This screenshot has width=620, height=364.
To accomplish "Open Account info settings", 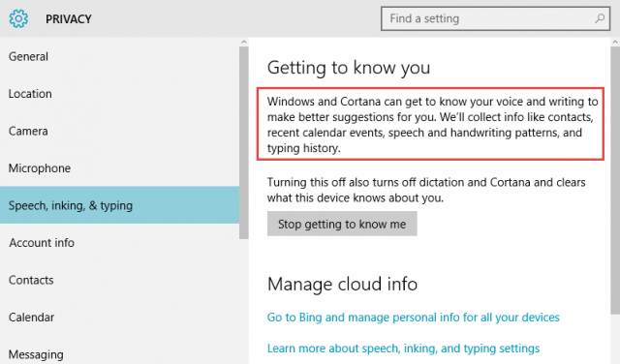I will pyautogui.click(x=119, y=242).
